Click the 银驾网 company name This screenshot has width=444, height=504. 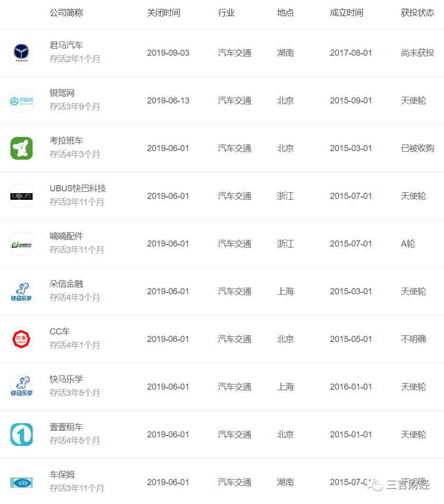click(62, 93)
